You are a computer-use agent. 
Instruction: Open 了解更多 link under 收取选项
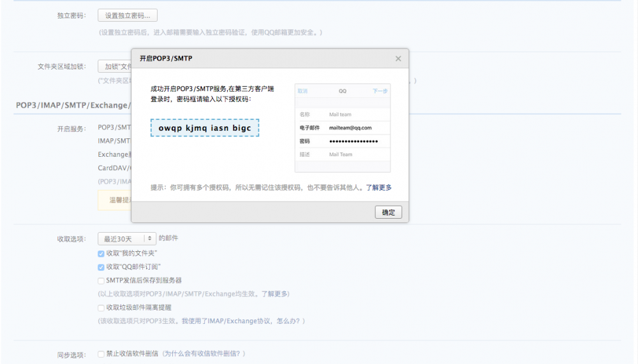point(274,294)
